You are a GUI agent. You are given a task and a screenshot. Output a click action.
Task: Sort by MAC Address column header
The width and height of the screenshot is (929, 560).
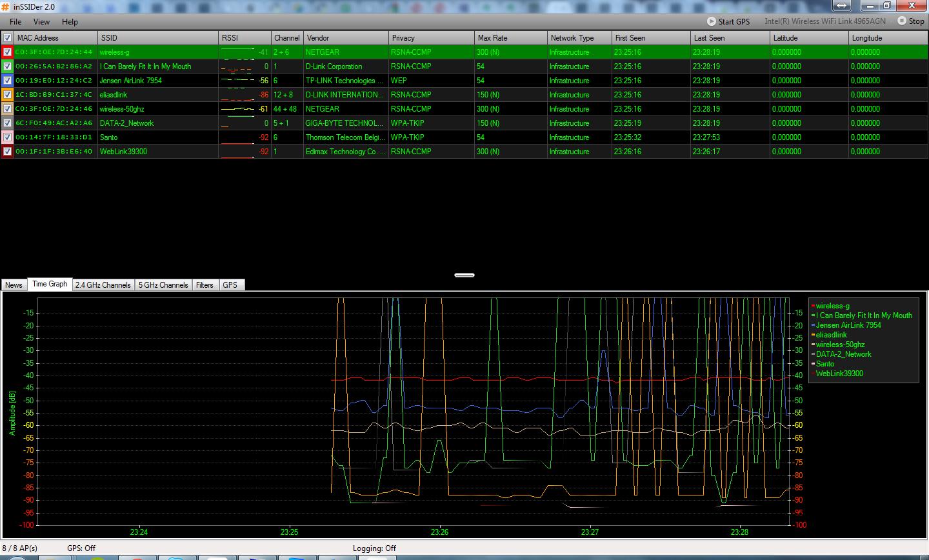[55, 38]
